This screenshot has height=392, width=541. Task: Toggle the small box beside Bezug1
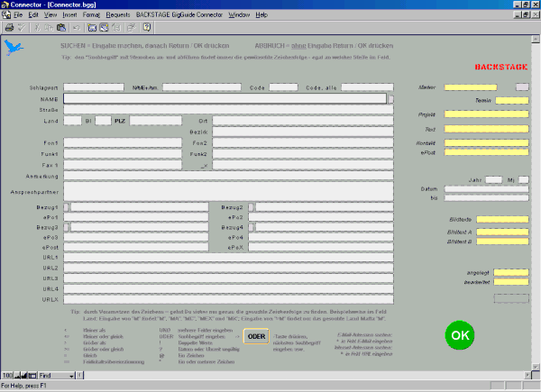(67, 207)
